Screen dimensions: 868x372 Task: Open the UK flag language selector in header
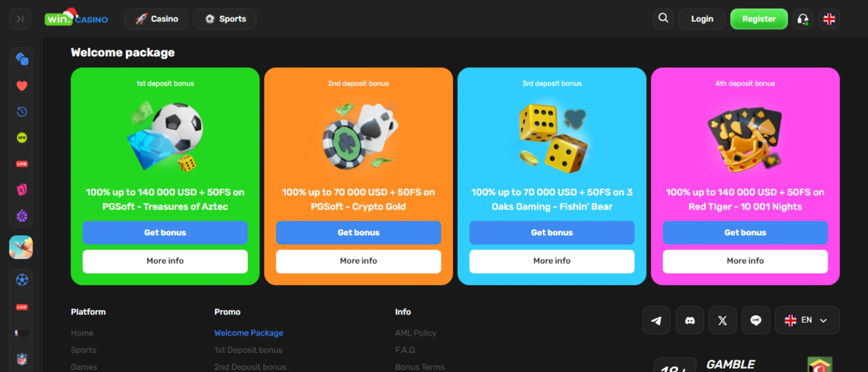829,19
